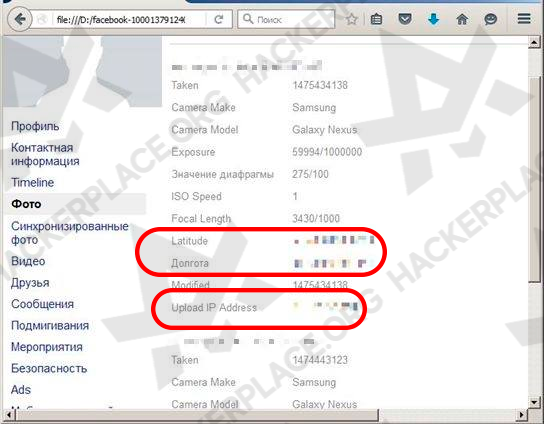Reload the page with the refresh icon
This screenshot has height=424, width=544.
coord(219,19)
